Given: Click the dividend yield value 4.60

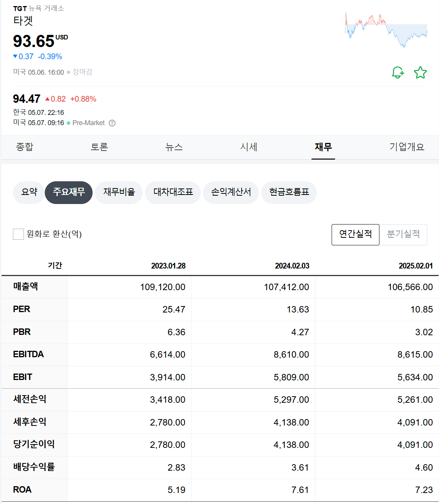Looking at the screenshot, I should pyautogui.click(x=424, y=468).
